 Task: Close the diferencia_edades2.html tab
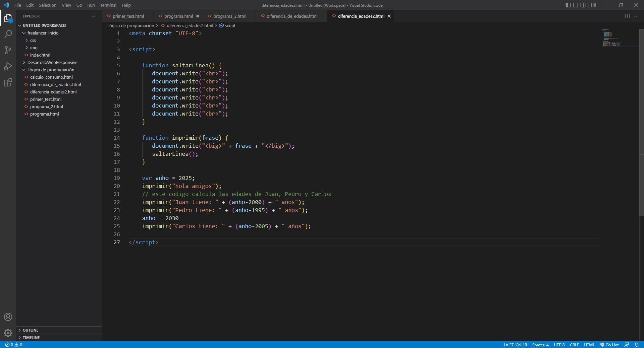389,16
